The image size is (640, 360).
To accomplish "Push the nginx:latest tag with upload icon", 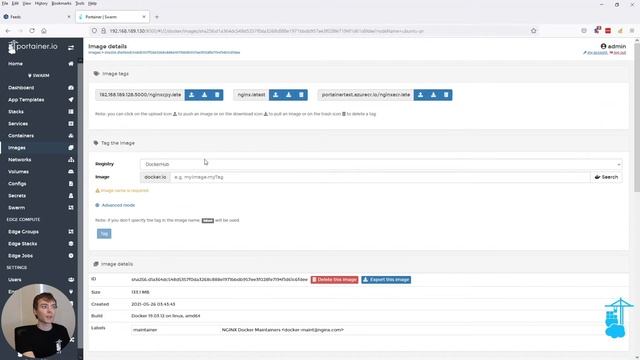I will [276, 95].
